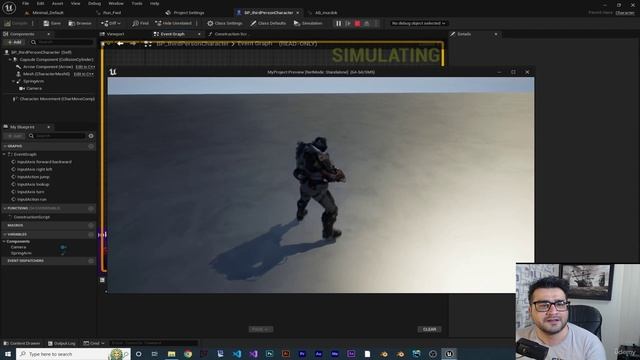Open the Output Log
640x360 pixels.
tap(61, 343)
